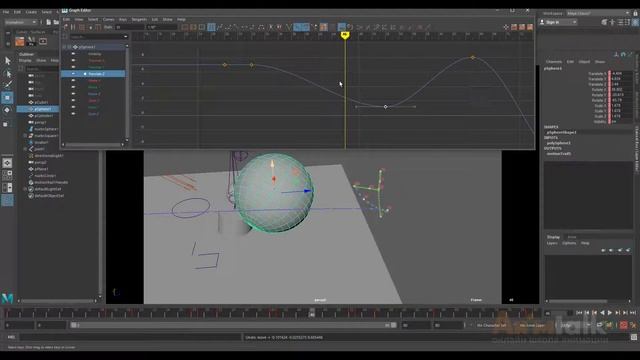The height and width of the screenshot is (360, 640).
Task: Pick the Rotate tool in toolbox
Action: click(7, 110)
